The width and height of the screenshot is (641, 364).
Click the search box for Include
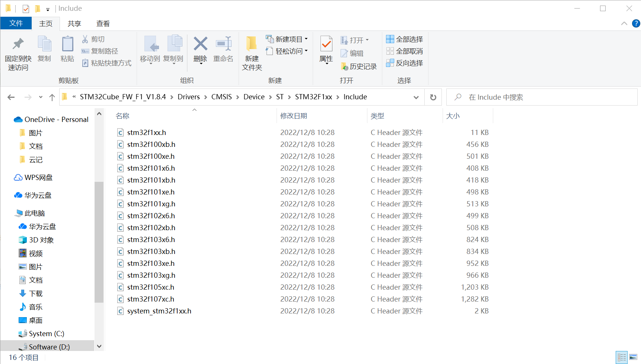(542, 97)
